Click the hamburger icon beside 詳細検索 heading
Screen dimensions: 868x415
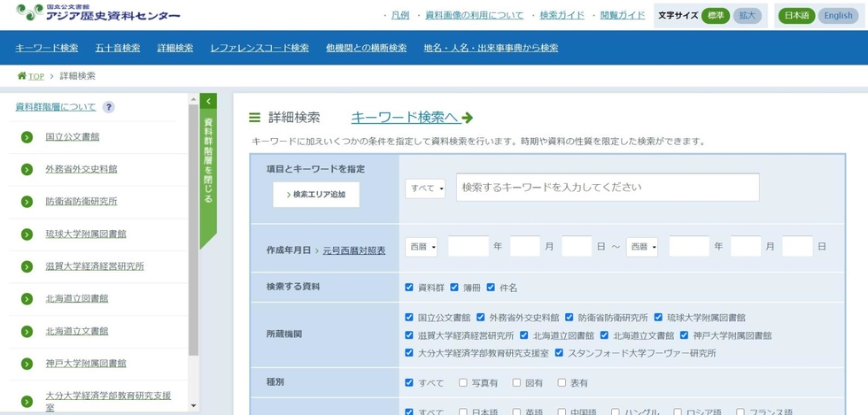pyautogui.click(x=255, y=118)
